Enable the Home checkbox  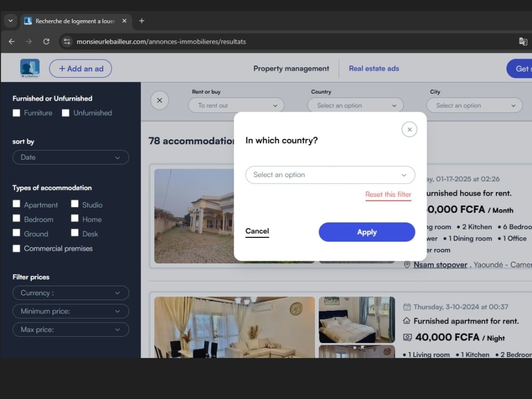pyautogui.click(x=74, y=218)
